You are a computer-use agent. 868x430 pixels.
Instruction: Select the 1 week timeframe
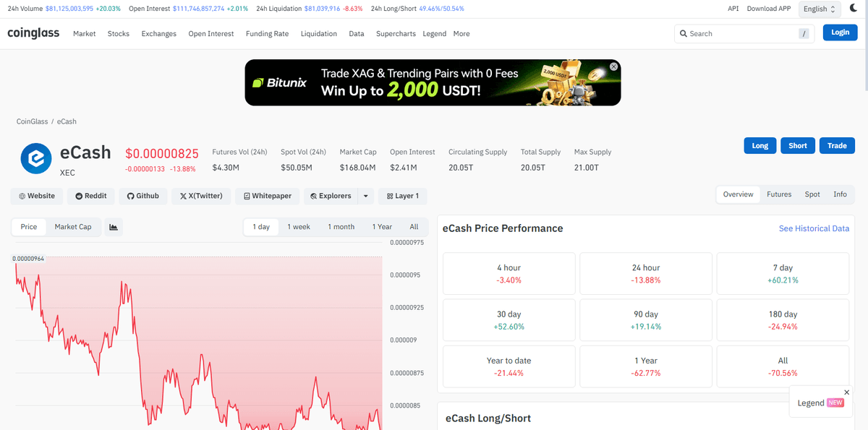click(x=299, y=227)
